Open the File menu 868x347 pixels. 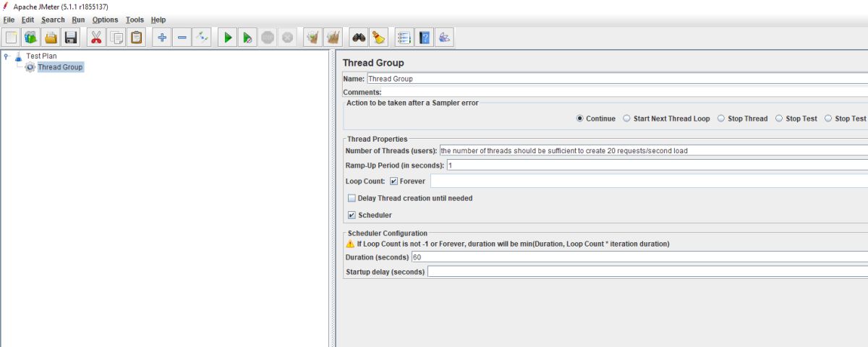[x=9, y=20]
